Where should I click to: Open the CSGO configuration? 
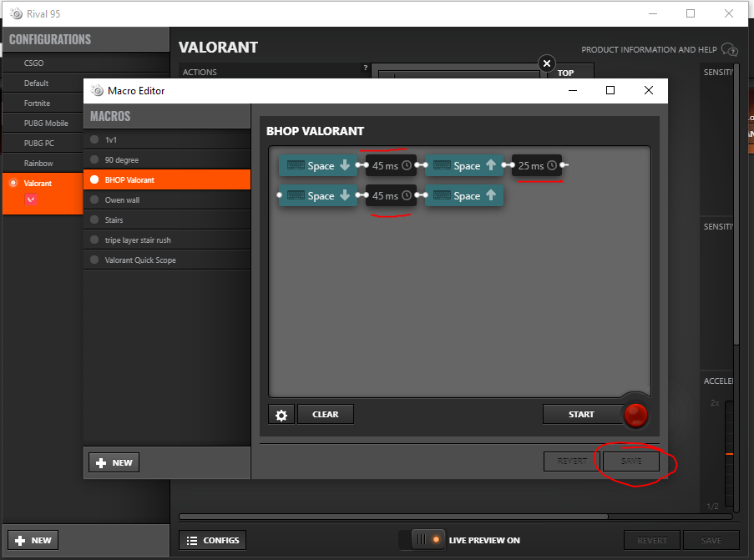tap(86, 63)
